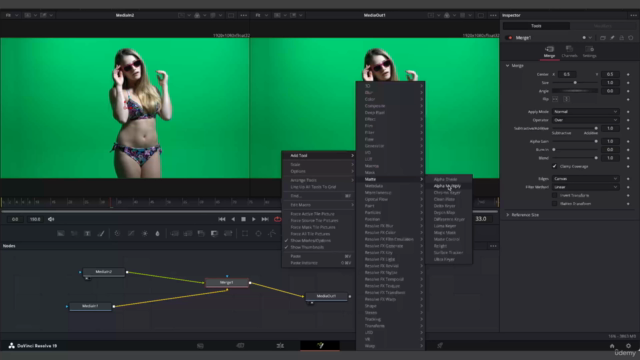Choose Ultra Keyer from Matte submenu
This screenshot has height=360, width=640.
[x=448, y=259]
